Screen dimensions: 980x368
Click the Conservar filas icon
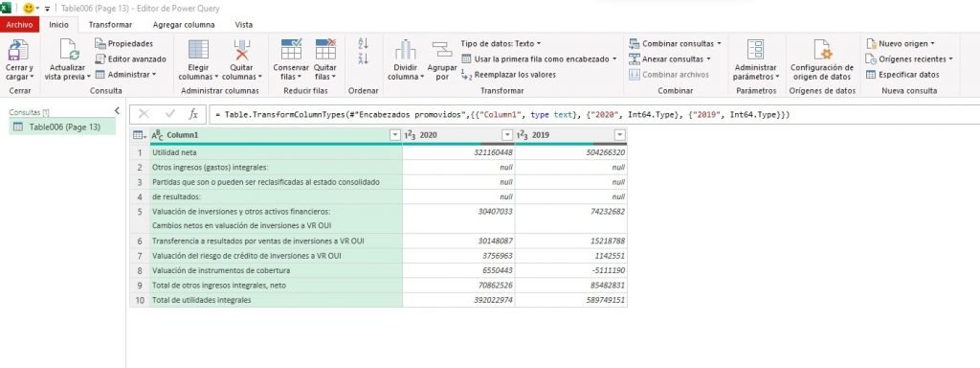pos(291,50)
